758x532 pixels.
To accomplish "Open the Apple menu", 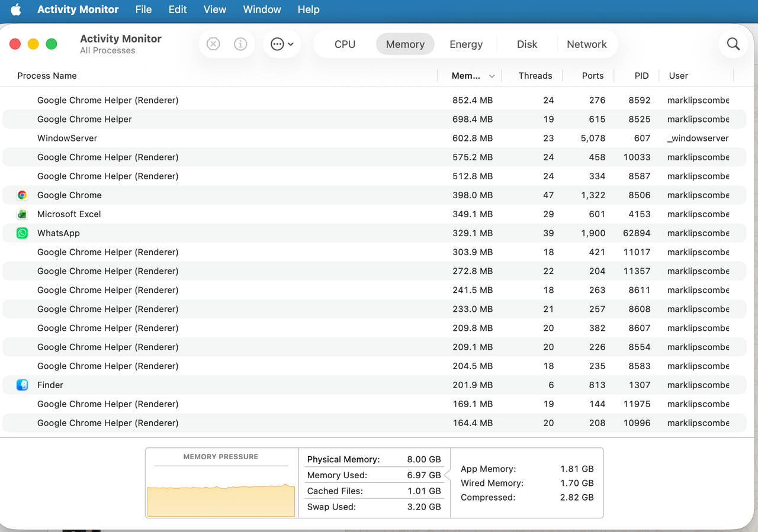I will tap(16, 9).
